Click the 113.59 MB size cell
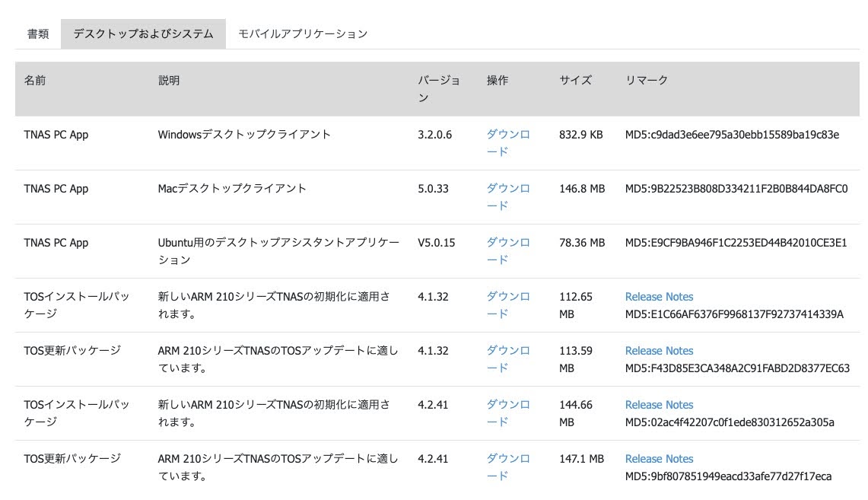The image size is (868, 500). [x=576, y=358]
